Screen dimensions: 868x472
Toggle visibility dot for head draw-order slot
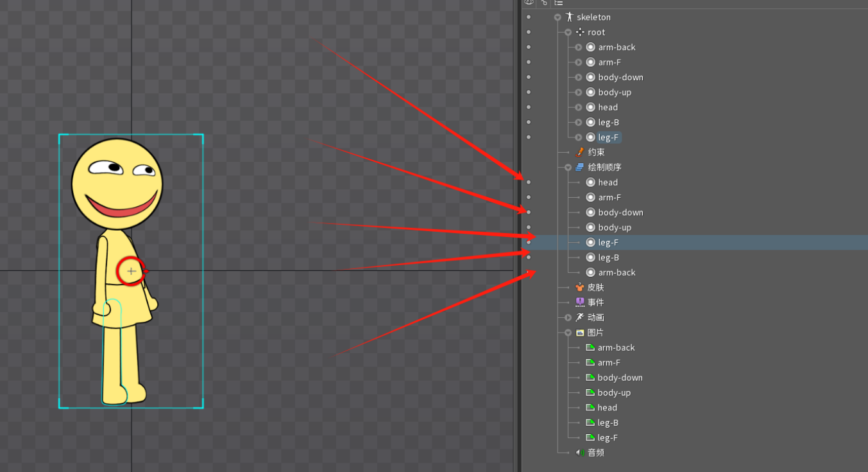click(x=529, y=182)
